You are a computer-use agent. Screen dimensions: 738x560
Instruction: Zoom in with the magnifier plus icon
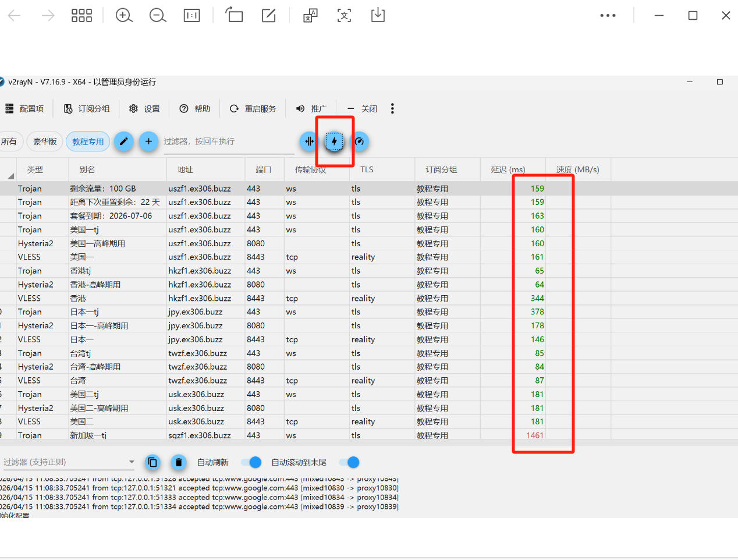(x=124, y=16)
